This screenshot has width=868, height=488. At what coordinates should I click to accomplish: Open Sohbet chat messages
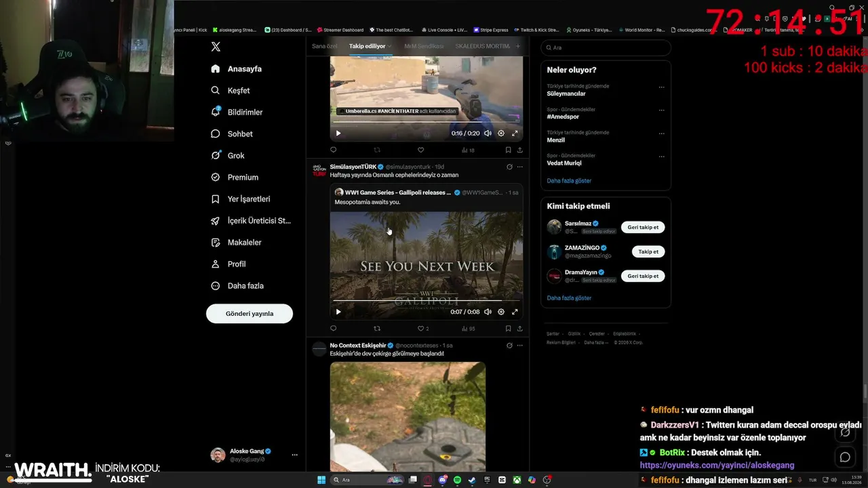(231, 134)
